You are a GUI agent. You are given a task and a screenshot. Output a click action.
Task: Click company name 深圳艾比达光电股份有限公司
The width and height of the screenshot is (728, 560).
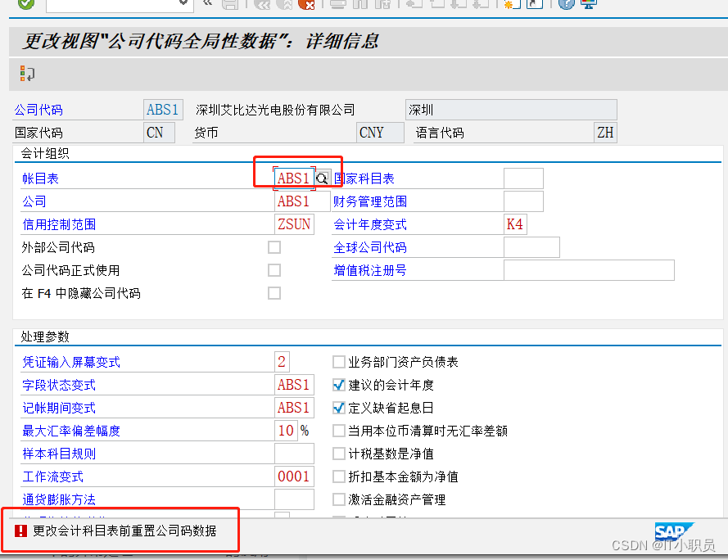275,110
